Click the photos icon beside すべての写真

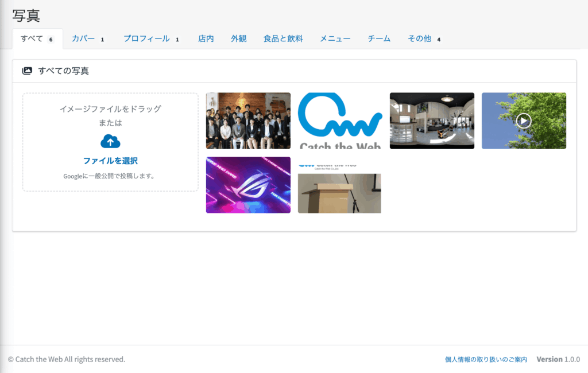(x=27, y=71)
